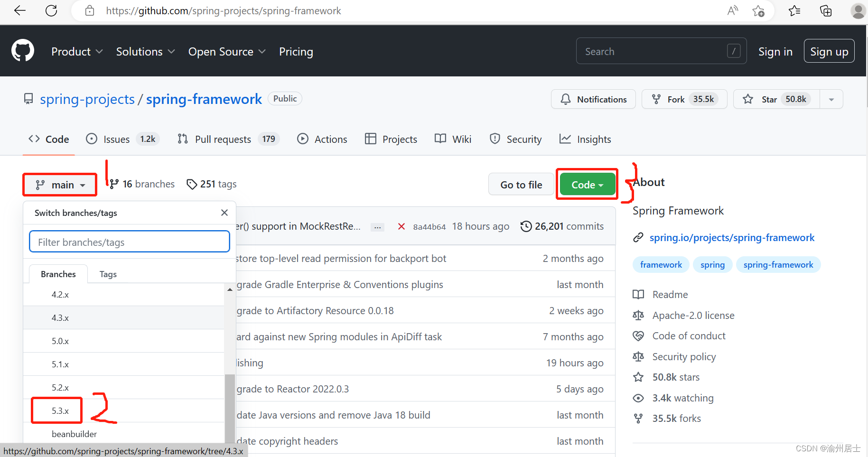Click the fork icon on Fork button
868x457 pixels.
pos(656,99)
